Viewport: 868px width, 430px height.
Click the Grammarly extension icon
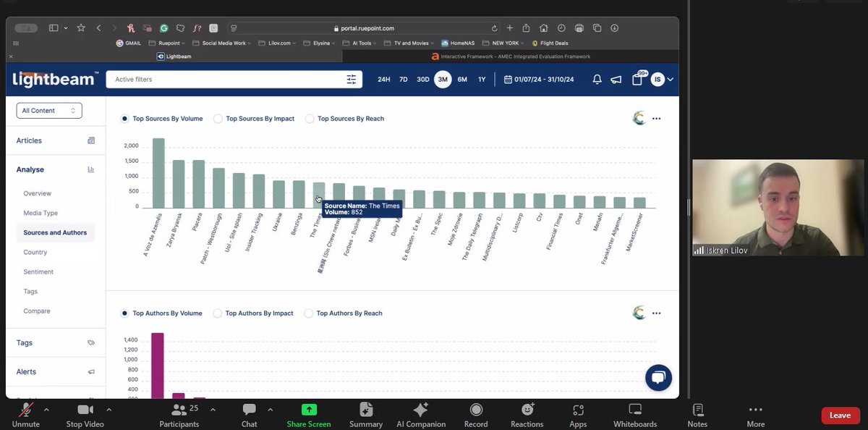164,28
